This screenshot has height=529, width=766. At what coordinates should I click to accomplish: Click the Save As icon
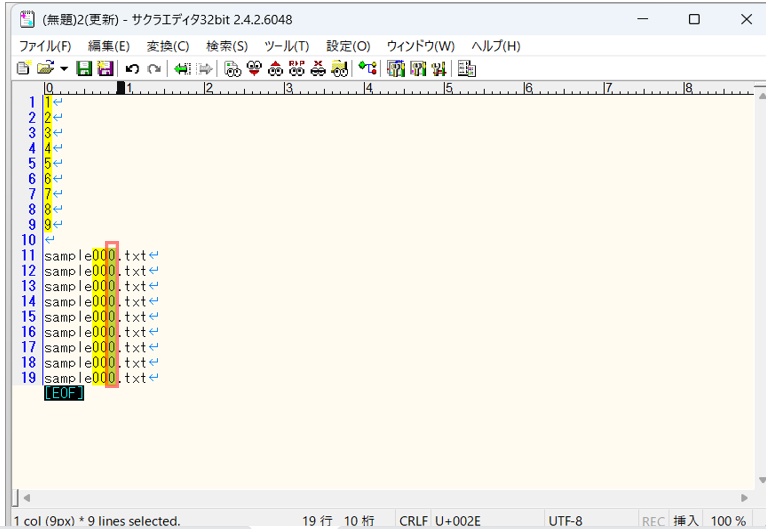105,68
